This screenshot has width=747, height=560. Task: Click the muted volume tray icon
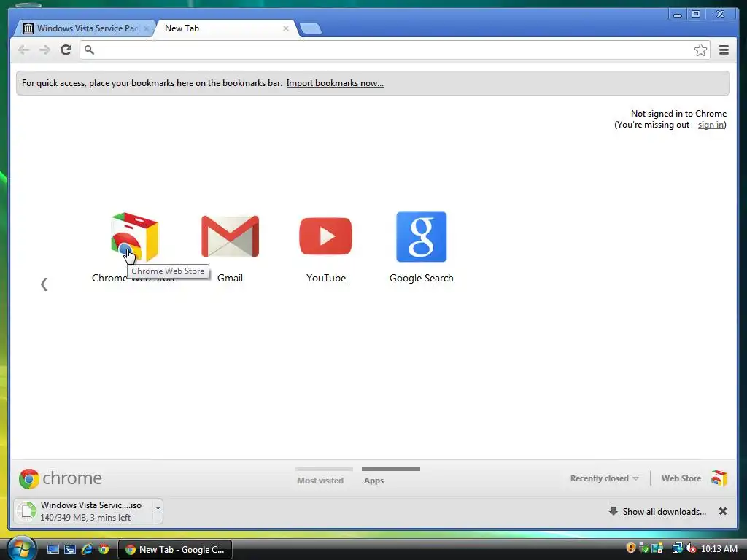click(691, 548)
